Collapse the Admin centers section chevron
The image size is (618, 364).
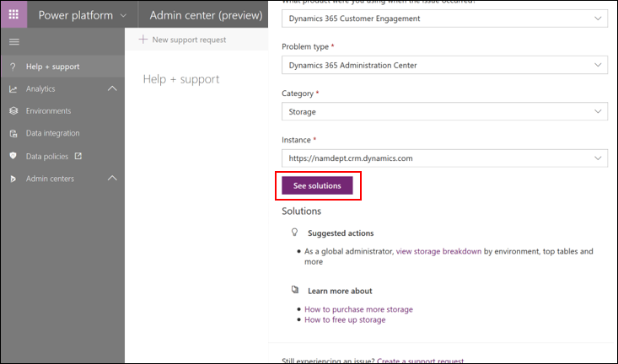click(x=112, y=179)
